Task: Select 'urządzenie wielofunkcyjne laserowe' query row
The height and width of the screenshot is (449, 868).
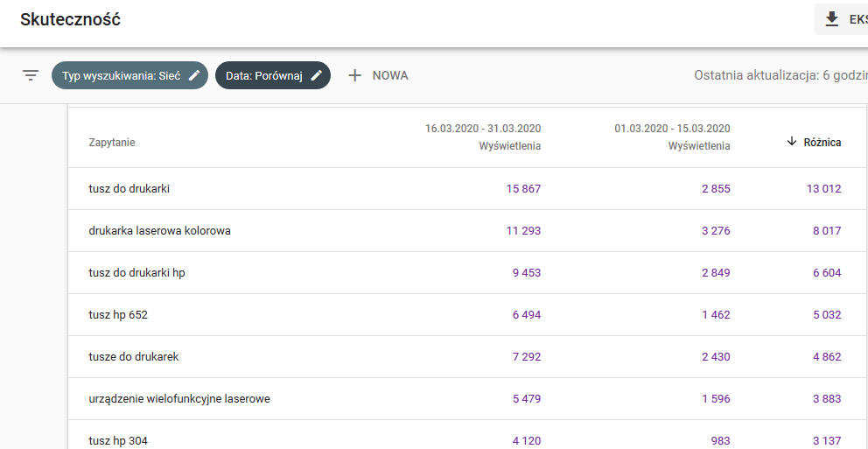Action: coord(467,399)
